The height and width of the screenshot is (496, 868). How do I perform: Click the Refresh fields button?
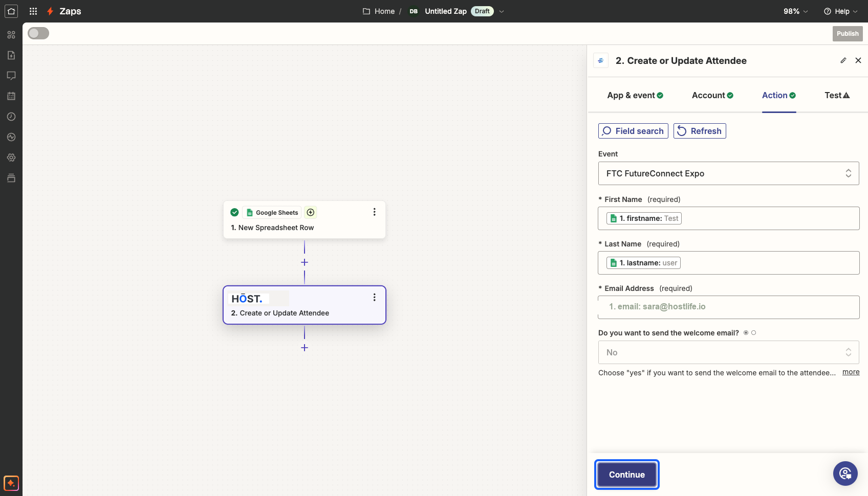pyautogui.click(x=700, y=131)
